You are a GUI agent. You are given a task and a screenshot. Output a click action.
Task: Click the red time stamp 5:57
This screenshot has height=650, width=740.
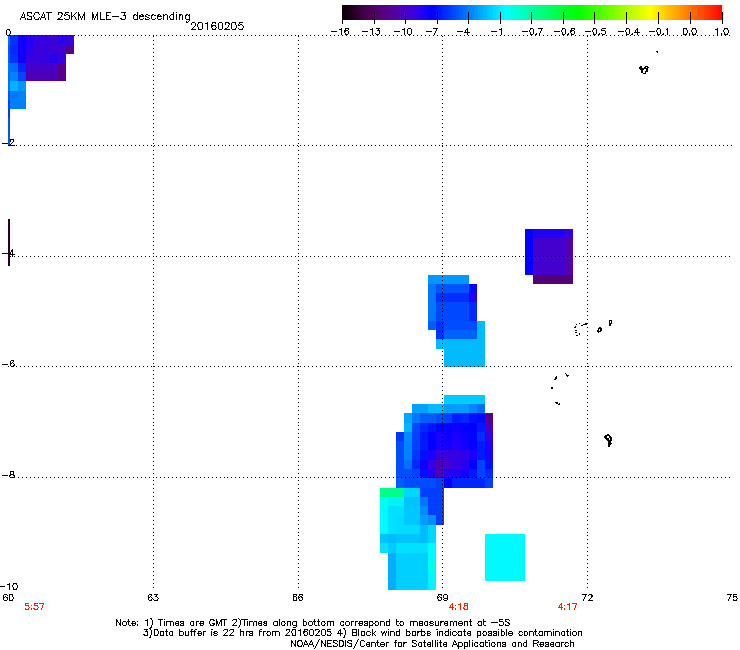34,607
